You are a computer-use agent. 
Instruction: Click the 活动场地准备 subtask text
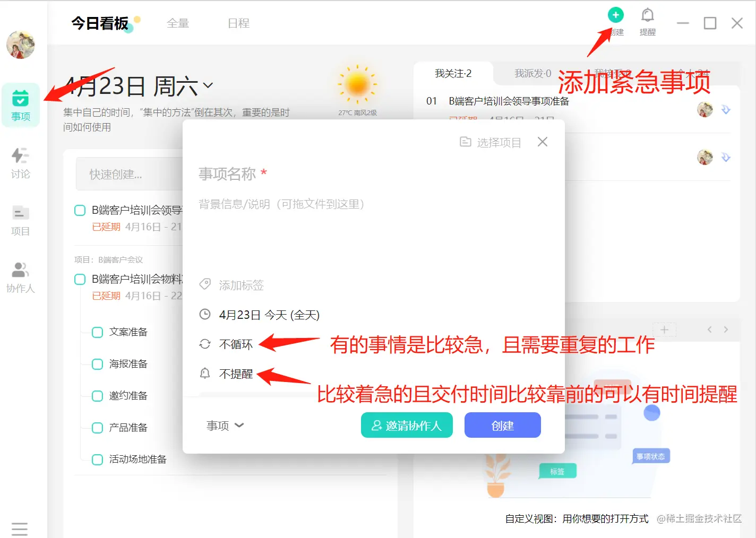[x=138, y=459]
